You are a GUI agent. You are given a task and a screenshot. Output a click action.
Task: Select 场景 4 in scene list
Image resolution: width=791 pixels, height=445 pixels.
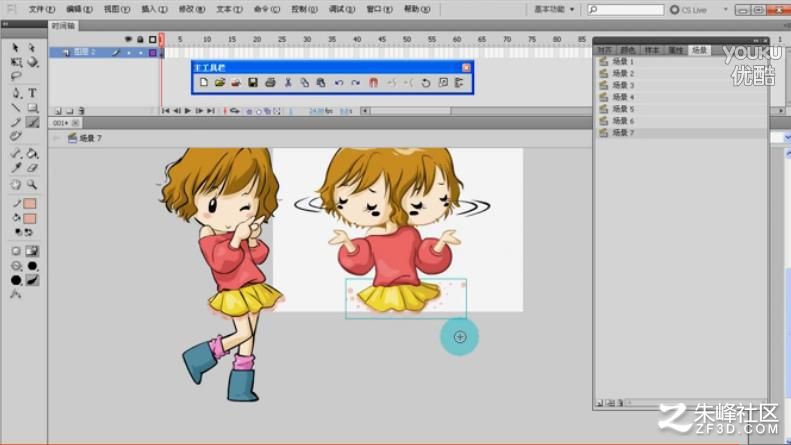coord(681,97)
